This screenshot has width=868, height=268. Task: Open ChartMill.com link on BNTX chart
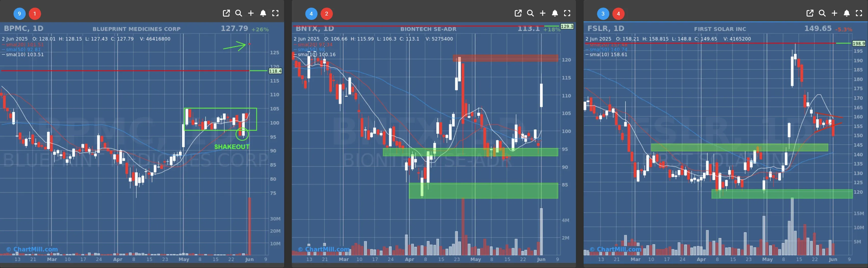tap(324, 249)
